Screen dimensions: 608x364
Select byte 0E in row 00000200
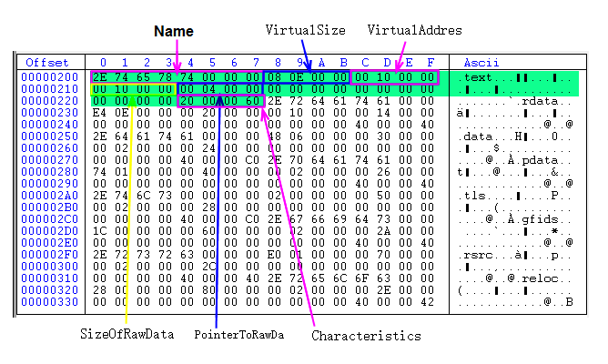pyautogui.click(x=296, y=77)
